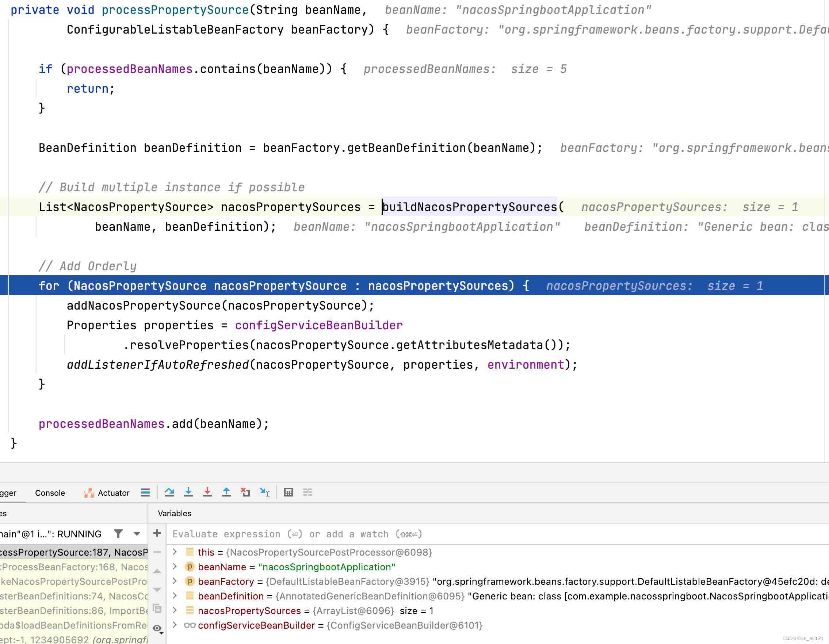829x644 pixels.
Task: Click the Step Out up-arrow icon
Action: (226, 492)
